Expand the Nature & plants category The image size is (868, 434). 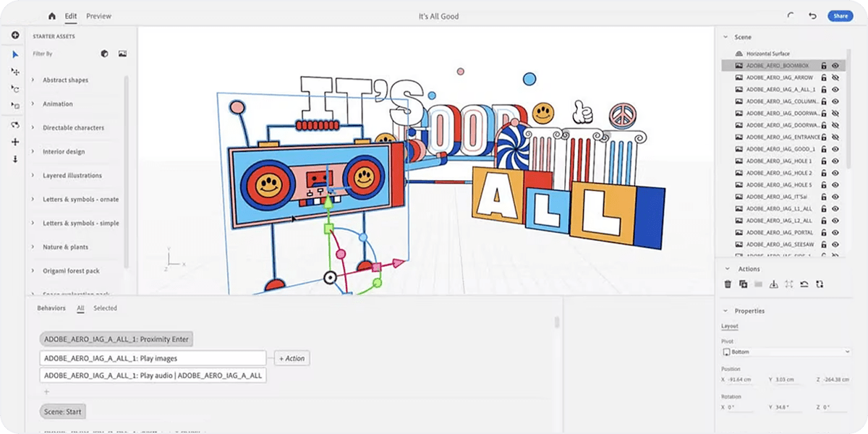click(x=33, y=247)
